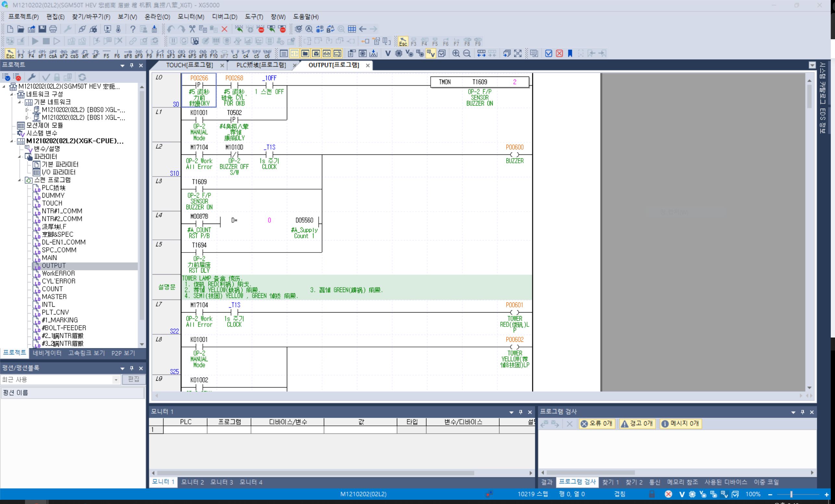Collapse the 스캔 프로그램 tree node
The image size is (835, 504).
click(19, 180)
